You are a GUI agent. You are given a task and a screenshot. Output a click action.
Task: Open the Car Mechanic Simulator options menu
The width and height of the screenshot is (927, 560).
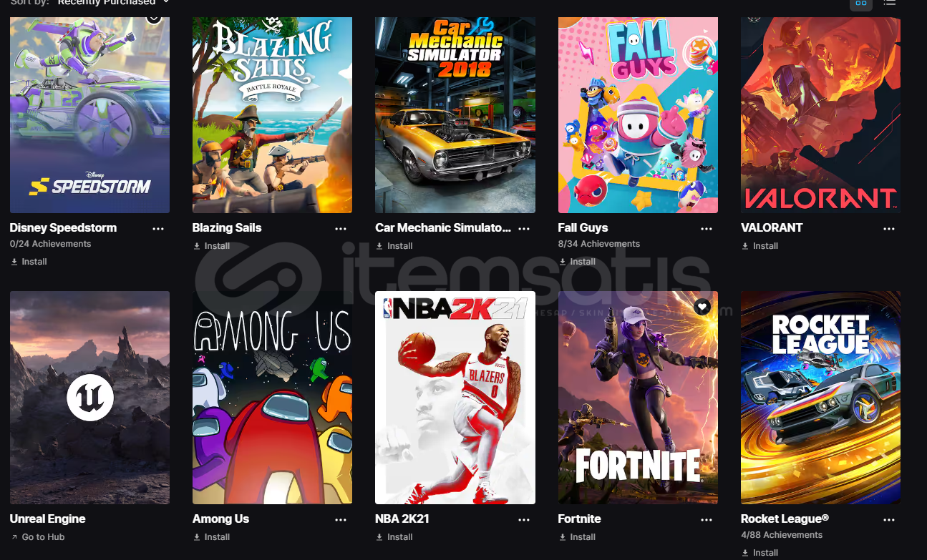click(x=524, y=229)
